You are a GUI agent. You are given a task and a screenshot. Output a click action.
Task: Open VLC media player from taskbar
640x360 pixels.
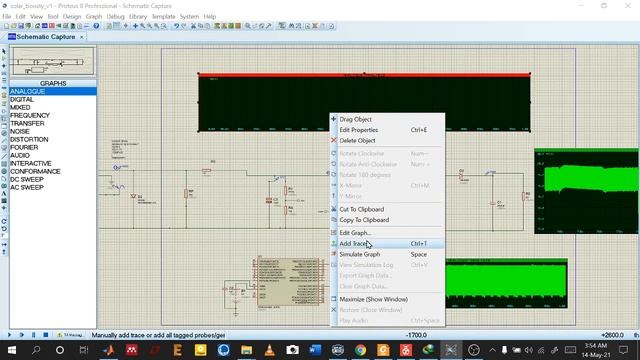269,350
